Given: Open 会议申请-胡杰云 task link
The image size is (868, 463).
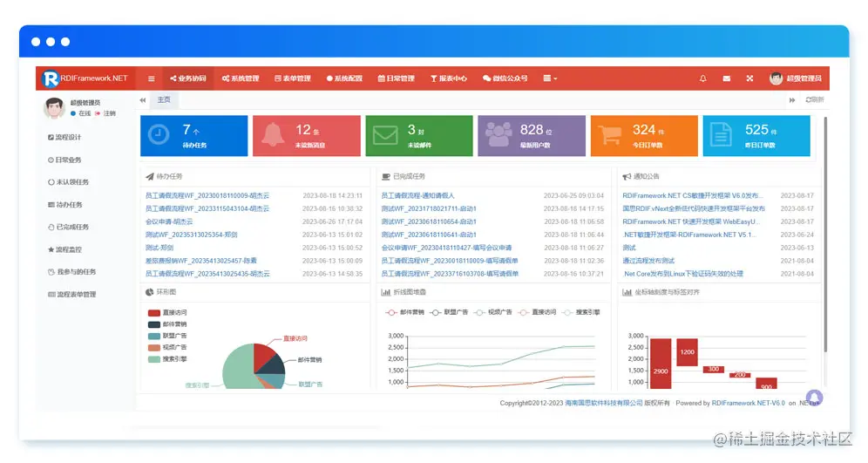Looking at the screenshot, I should pyautogui.click(x=169, y=222).
